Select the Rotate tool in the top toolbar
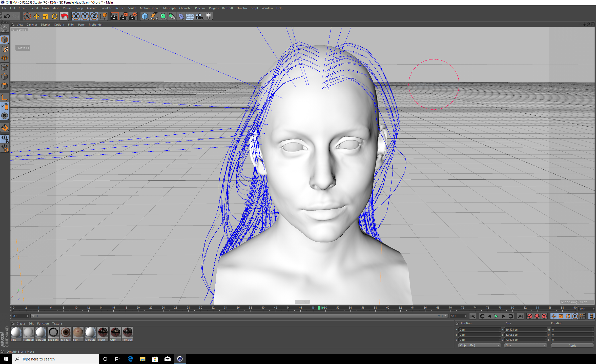Screen dimensions: 596x364 coord(55,16)
